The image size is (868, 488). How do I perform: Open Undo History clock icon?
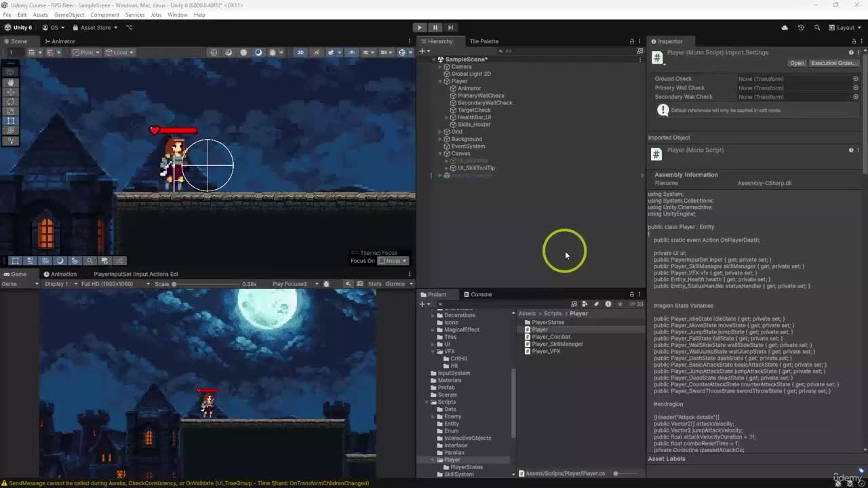point(801,28)
